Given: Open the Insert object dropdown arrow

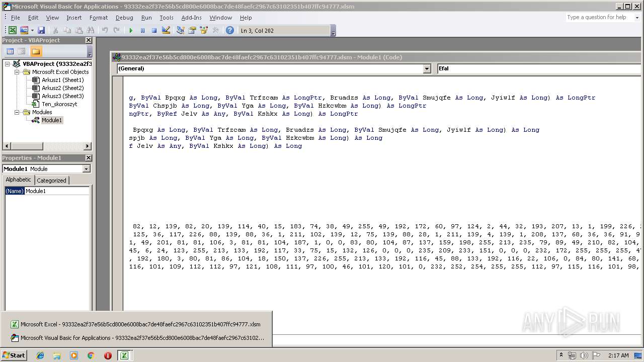Looking at the screenshot, I should pyautogui.click(x=32, y=31).
